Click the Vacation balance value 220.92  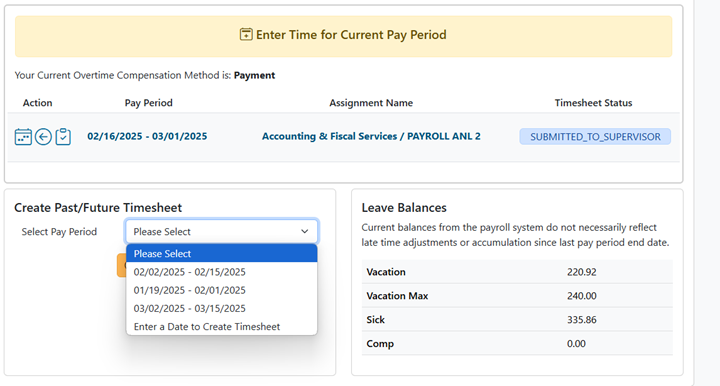(581, 272)
